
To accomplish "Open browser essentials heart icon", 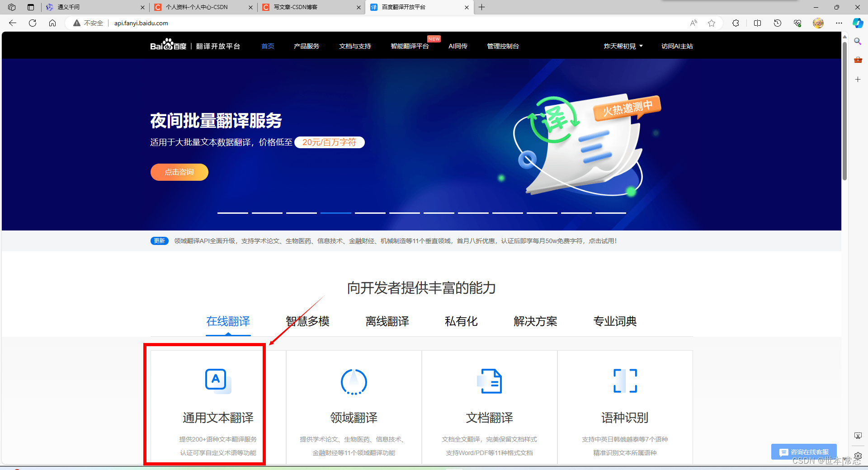I will coord(797,23).
